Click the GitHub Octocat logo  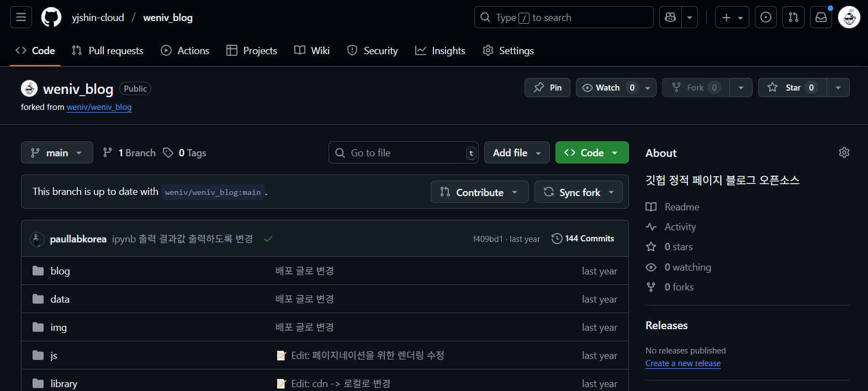pyautogui.click(x=51, y=17)
